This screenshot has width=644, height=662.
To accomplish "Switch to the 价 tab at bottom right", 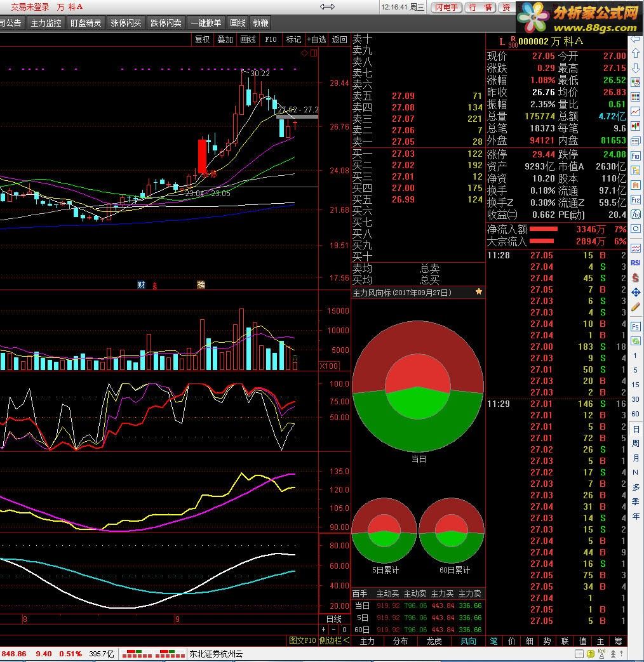I will point(512,641).
